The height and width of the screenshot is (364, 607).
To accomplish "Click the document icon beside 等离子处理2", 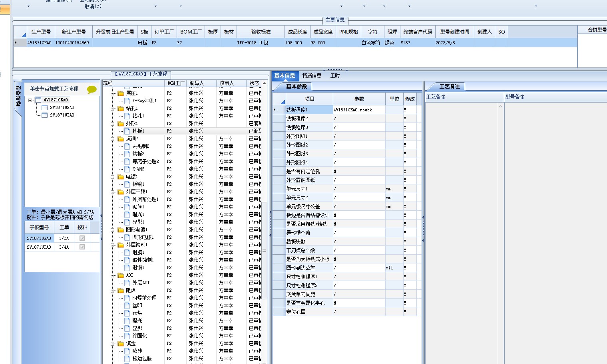I will 127,161.
